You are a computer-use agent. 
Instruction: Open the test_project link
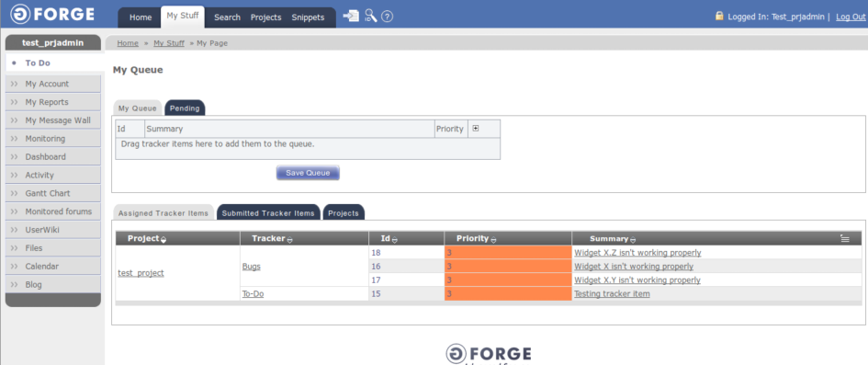[x=141, y=273]
